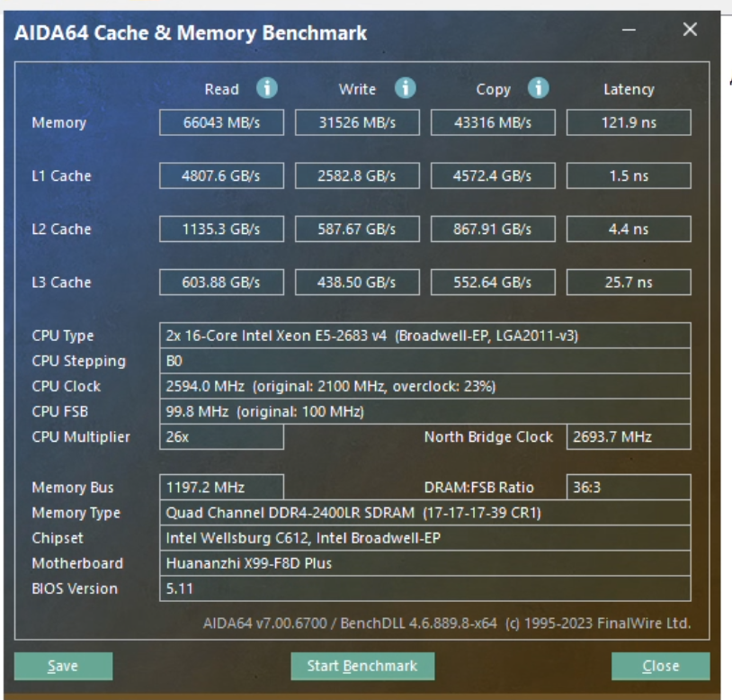
Task: Click the Write column header label
Action: [357, 89]
